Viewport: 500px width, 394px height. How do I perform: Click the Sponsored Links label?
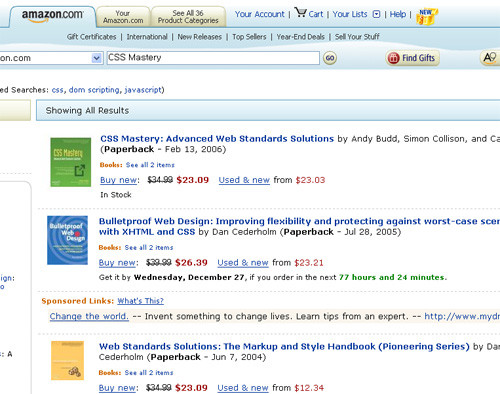pos(78,301)
